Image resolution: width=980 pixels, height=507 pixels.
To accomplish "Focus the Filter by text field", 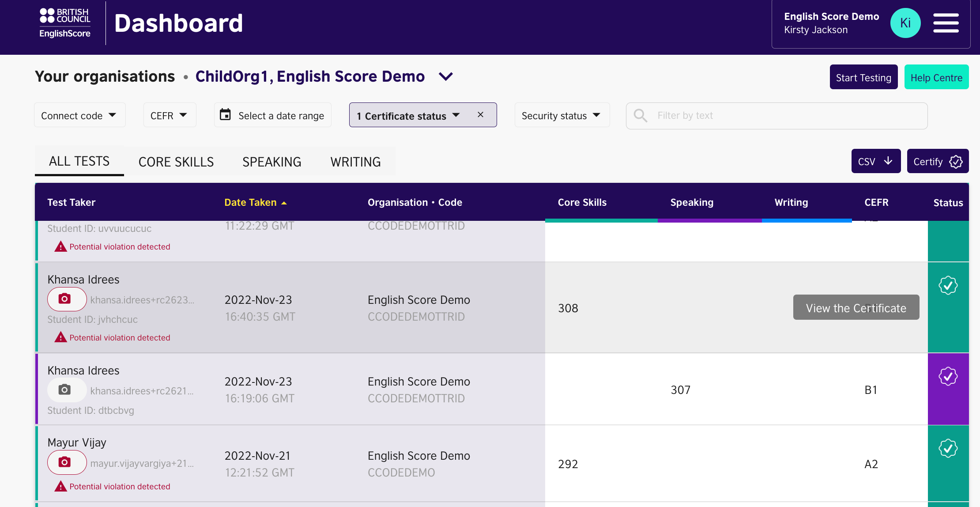I will 776,116.
